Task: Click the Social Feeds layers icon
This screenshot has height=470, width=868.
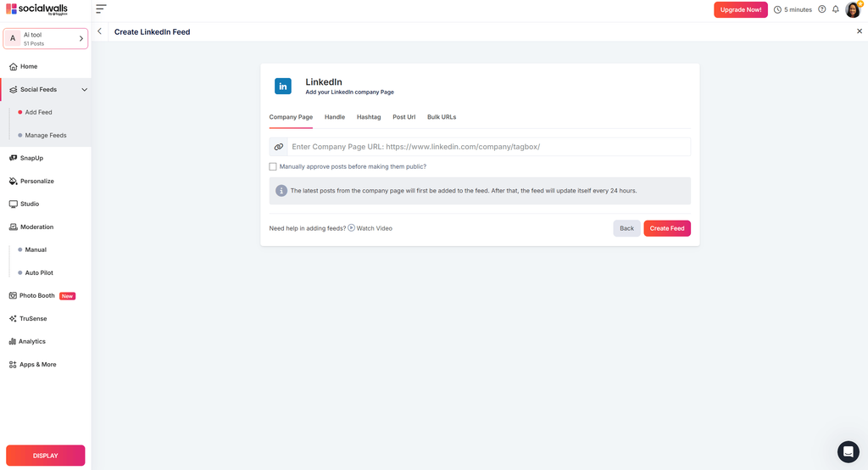Action: [x=14, y=89]
